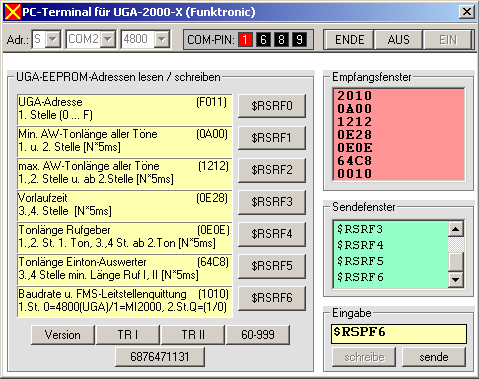Click Baudrate u. FMS-Leitstellenquittung (1010) field

(x=125, y=302)
